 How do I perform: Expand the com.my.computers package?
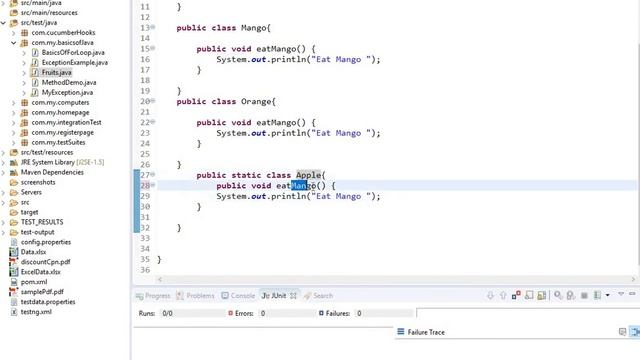pyautogui.click(x=13, y=103)
